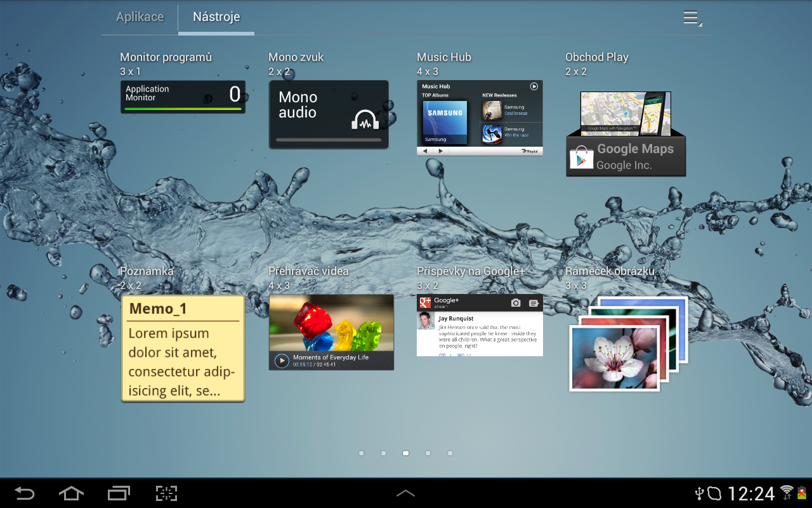
Task: Tap the screen capture icon in navigation bar
Action: point(166,493)
